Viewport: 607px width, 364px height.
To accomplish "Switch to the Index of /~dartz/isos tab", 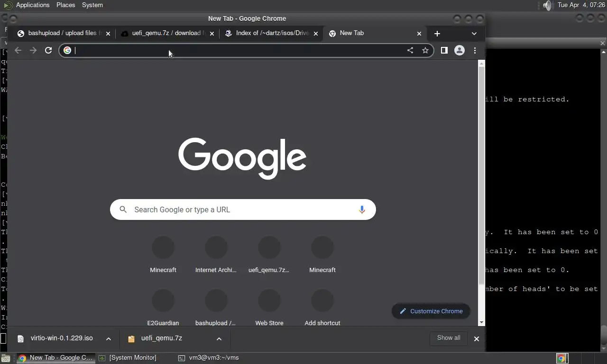I will pos(271,33).
